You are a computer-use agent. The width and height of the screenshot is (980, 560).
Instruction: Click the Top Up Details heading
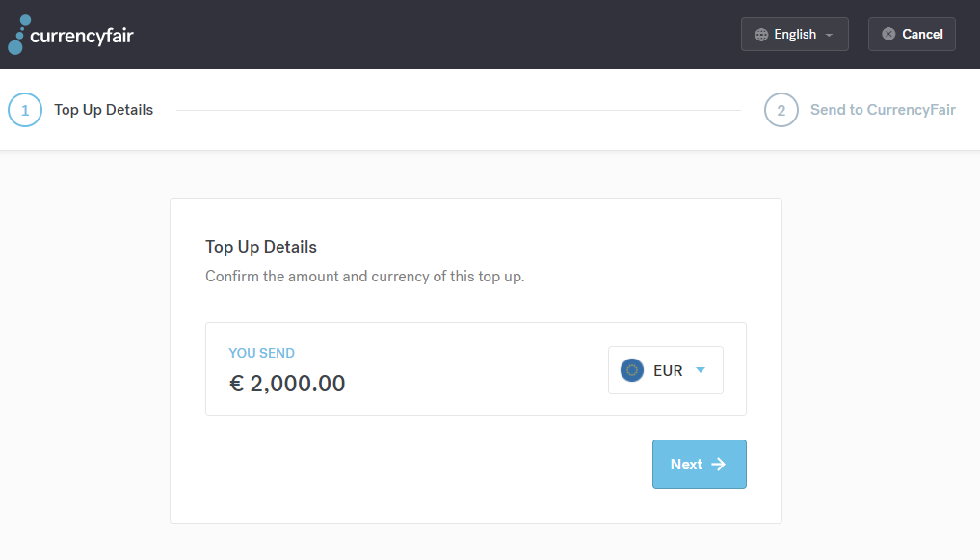click(261, 247)
